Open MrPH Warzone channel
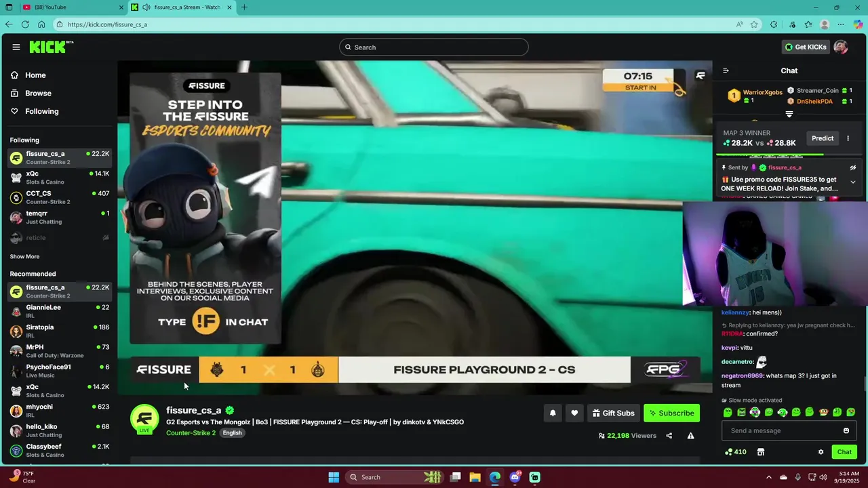The height and width of the screenshot is (488, 868). pyautogui.click(x=60, y=351)
